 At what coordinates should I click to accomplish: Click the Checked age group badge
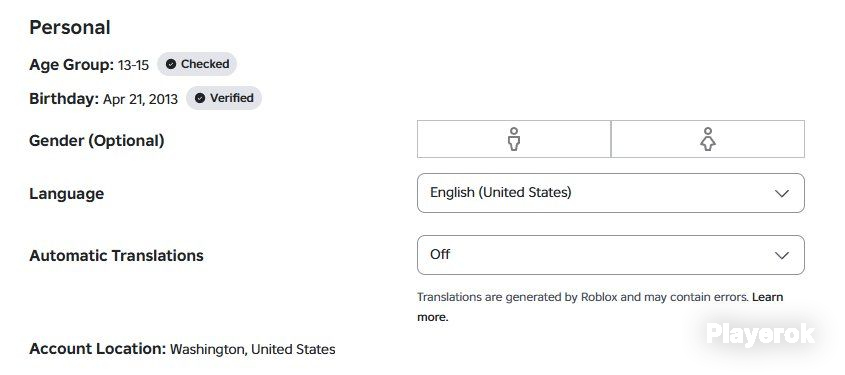tap(197, 64)
